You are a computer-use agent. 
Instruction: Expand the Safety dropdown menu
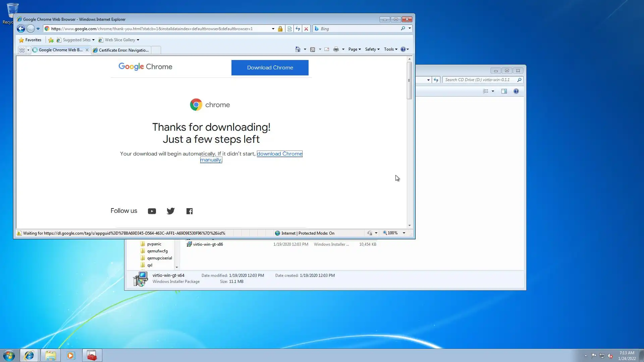[x=372, y=49]
